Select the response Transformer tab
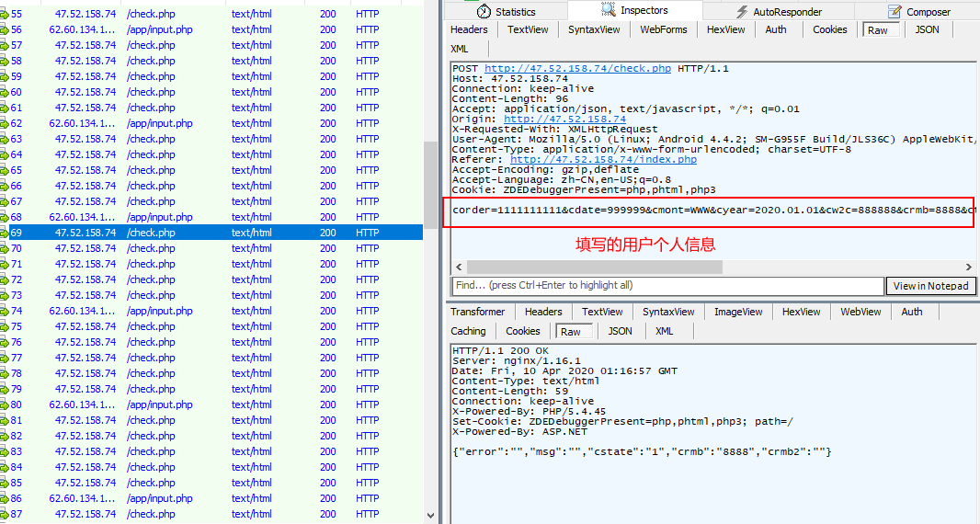This screenshot has height=524, width=980. [x=477, y=312]
